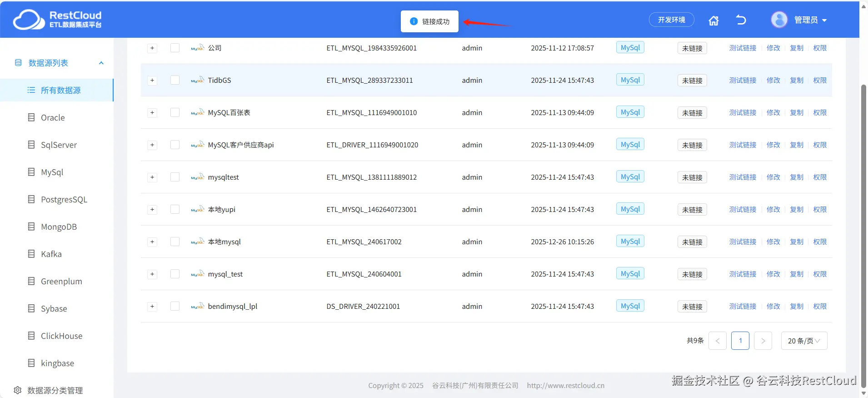Click the info icon in 链接成功 toast
The height and width of the screenshot is (398, 868).
pyautogui.click(x=414, y=21)
